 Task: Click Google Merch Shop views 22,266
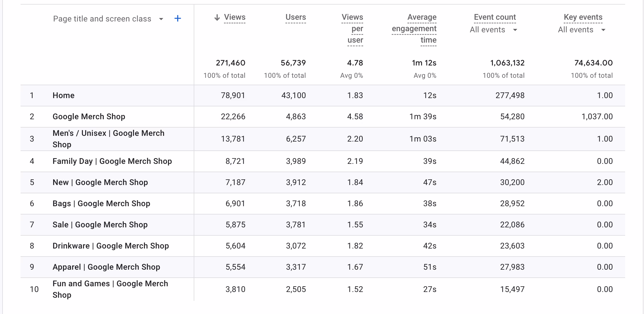pos(233,117)
